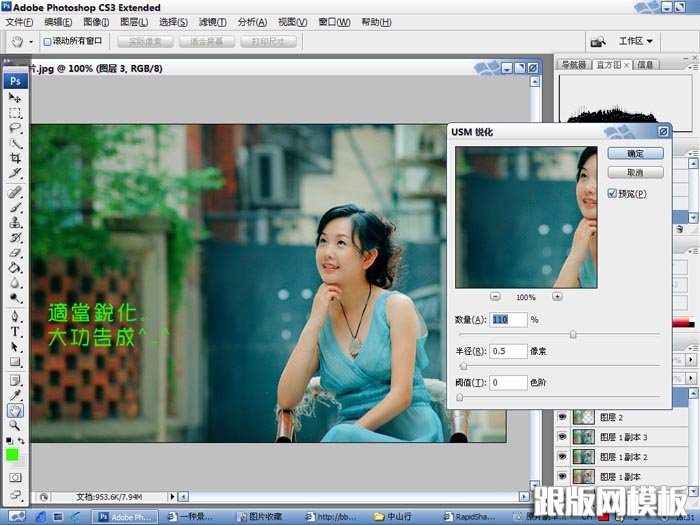
Task: Click zoom out minus in USM preview
Action: coord(496,296)
